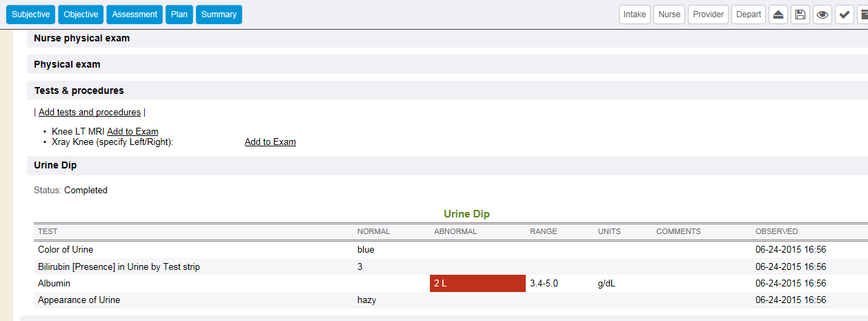
Task: Open the Summary tab
Action: tap(219, 14)
